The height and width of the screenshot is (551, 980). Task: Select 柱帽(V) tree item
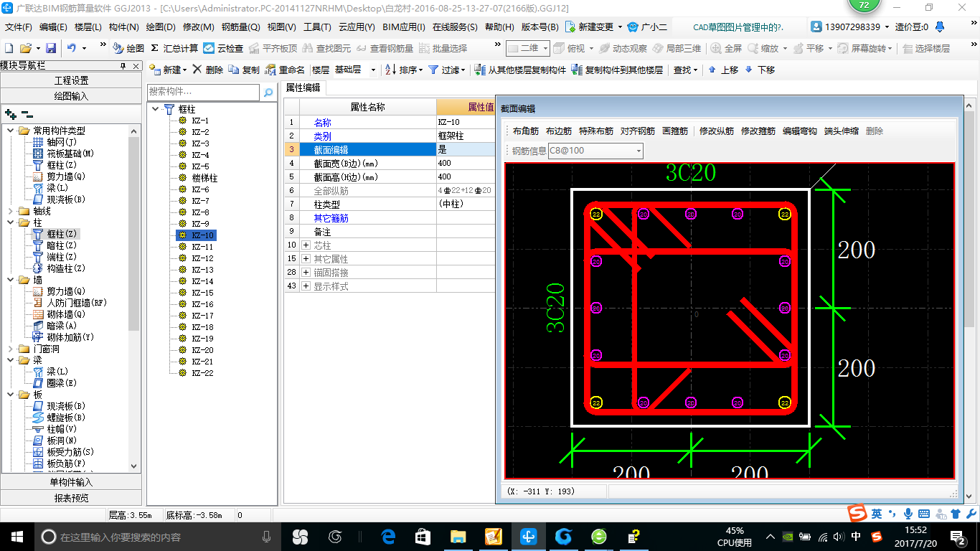coord(56,429)
